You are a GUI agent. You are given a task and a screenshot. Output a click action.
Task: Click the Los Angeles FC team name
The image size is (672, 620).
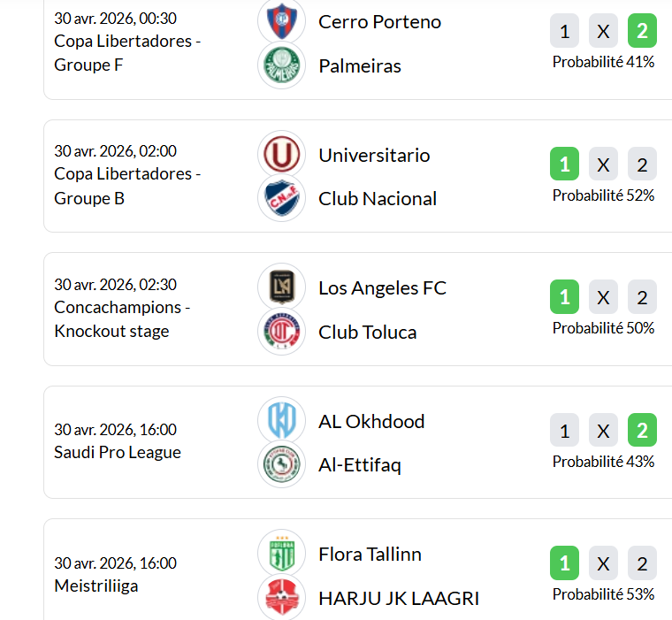tap(382, 288)
